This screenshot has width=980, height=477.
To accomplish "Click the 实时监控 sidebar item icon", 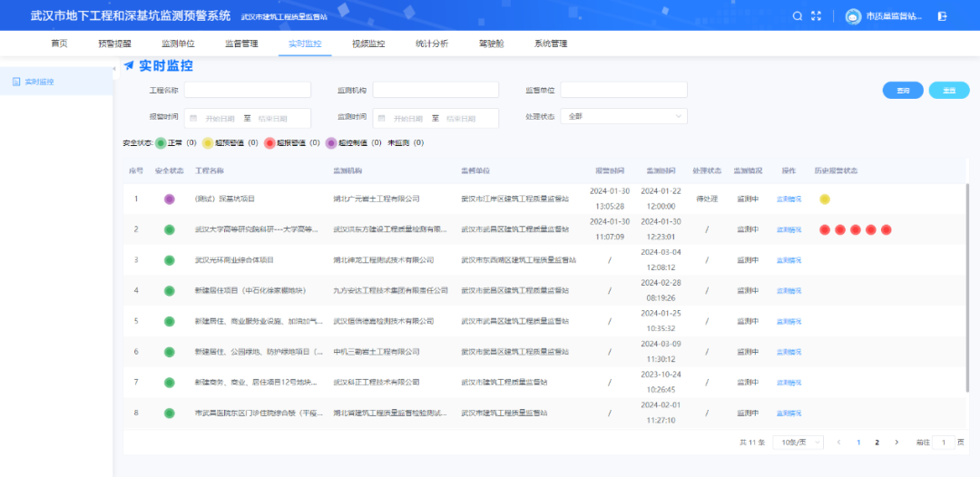I will point(16,82).
